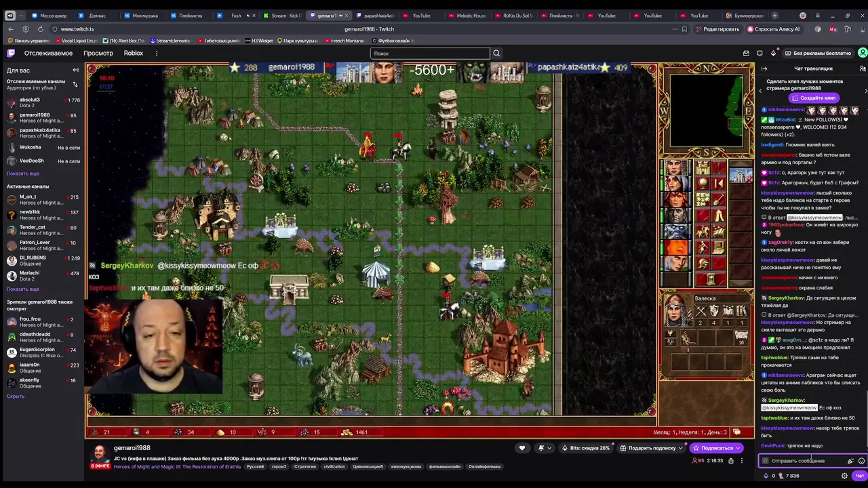868x488 pixels.
Task: Click the whispers icon in top bar
Action: [x=759, y=53]
